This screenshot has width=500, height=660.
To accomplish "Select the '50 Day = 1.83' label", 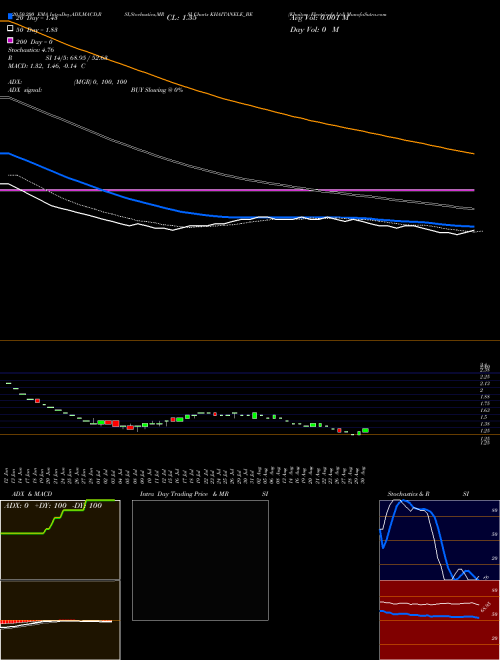I will (36, 30).
